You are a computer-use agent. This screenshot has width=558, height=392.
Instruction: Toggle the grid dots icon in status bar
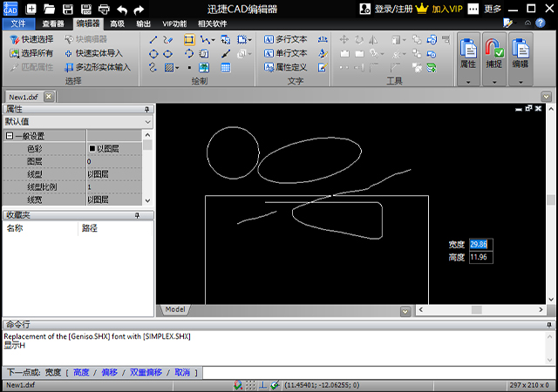[250, 385]
